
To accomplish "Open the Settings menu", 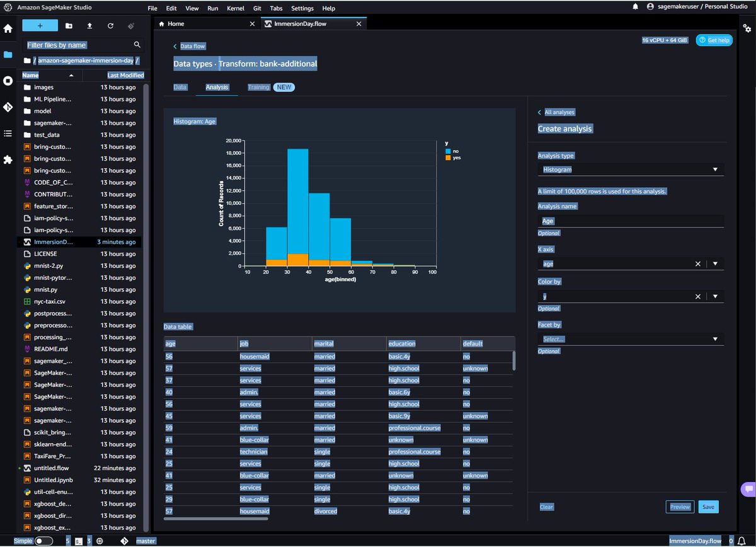I will click(302, 9).
